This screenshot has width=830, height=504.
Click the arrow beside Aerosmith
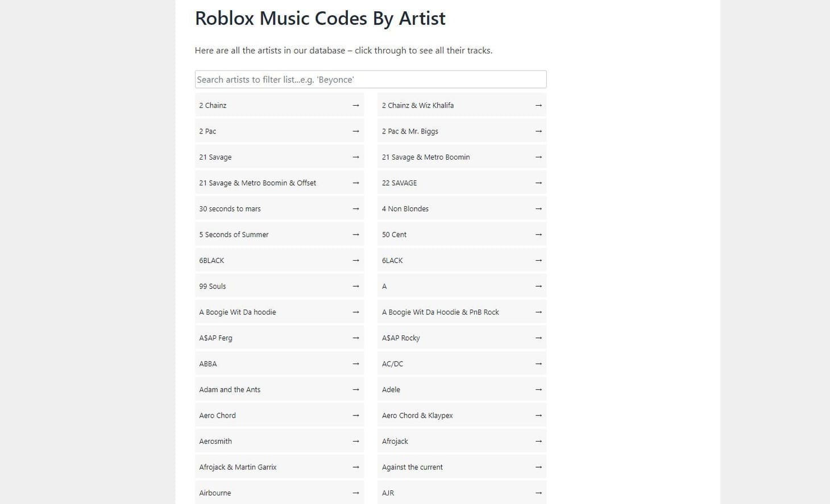click(x=356, y=441)
